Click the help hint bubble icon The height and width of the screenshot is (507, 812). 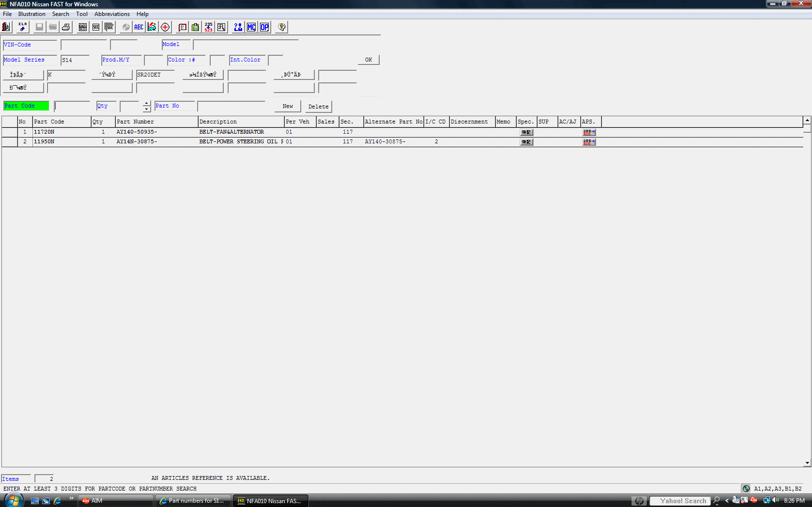pyautogui.click(x=282, y=27)
